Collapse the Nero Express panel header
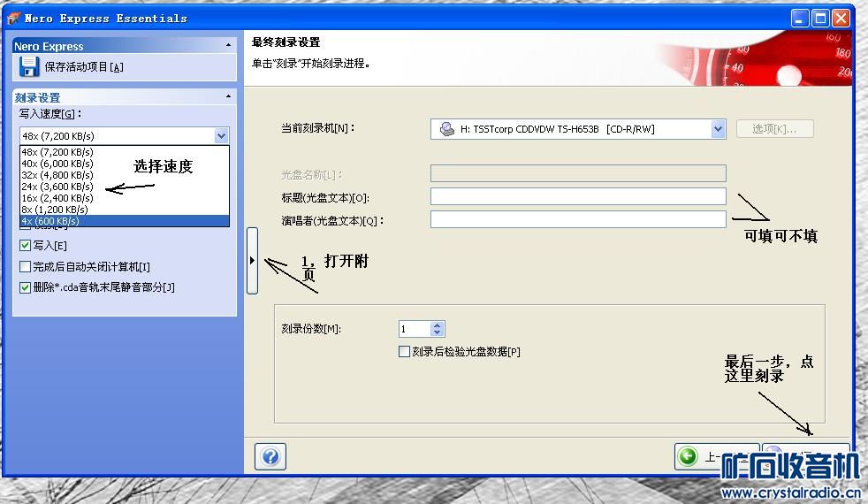Viewport: 868px width, 504px height. pyautogui.click(x=229, y=45)
